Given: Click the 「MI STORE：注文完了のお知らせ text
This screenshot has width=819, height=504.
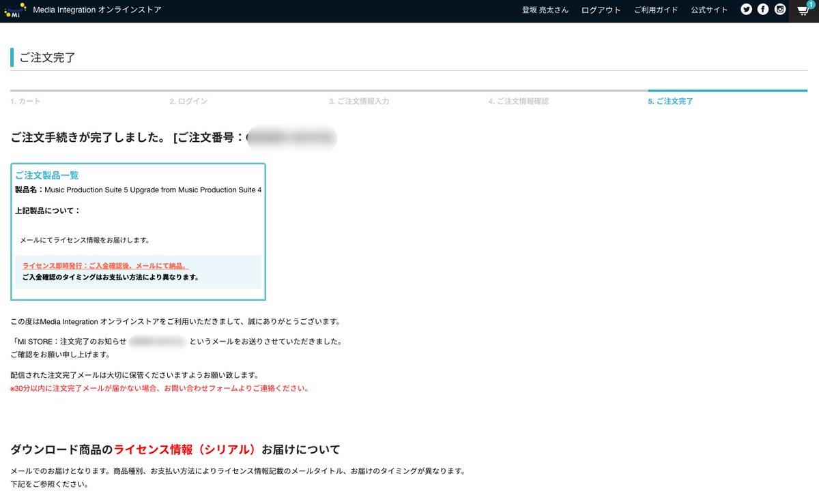Looking at the screenshot, I should point(68,341).
